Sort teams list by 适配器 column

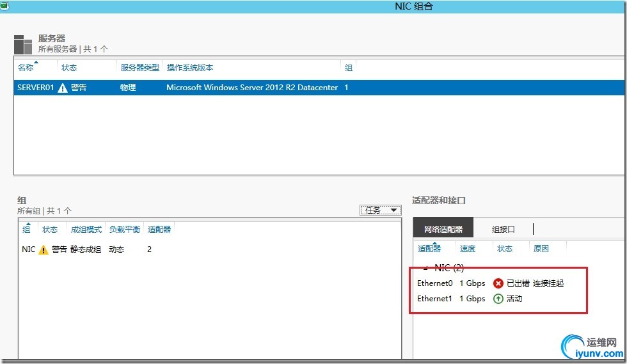click(x=159, y=229)
